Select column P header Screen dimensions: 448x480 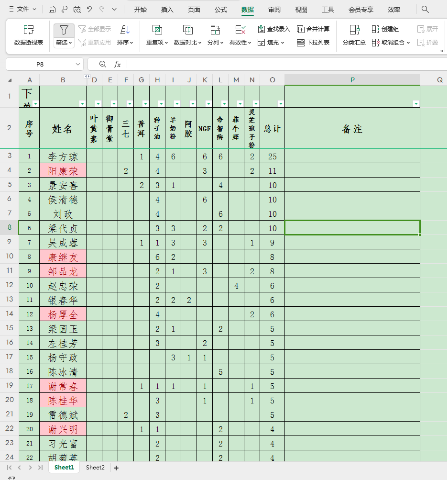tap(352, 80)
